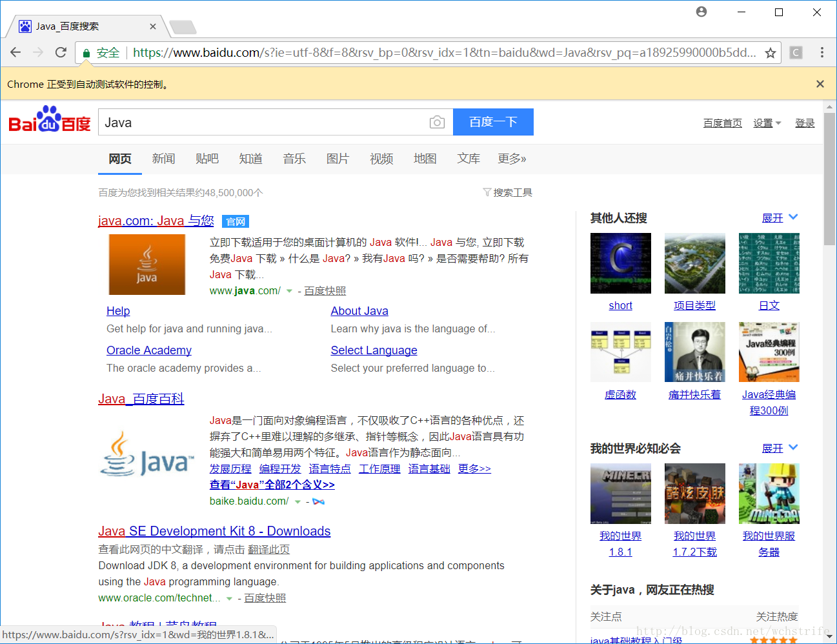Switch to the 视频 tab
This screenshot has height=644, width=837.
(x=381, y=159)
